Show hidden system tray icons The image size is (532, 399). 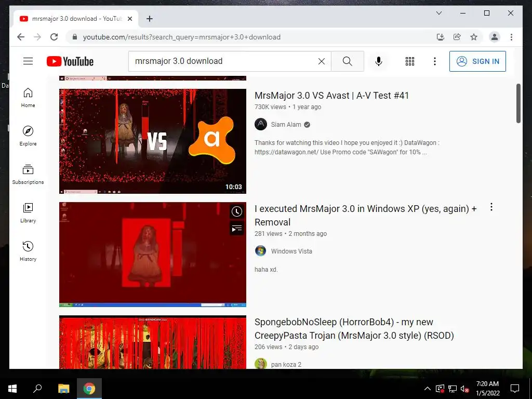(428, 389)
